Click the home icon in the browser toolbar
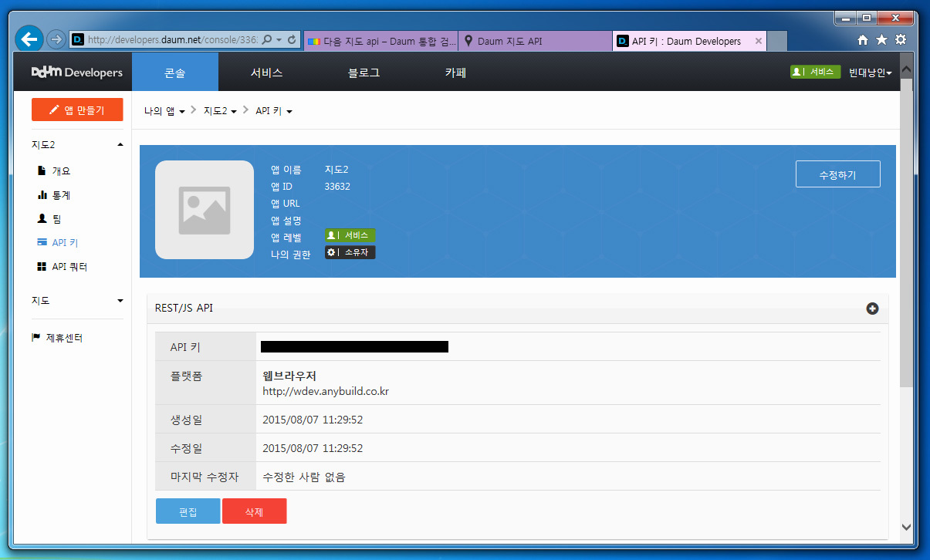 click(862, 39)
